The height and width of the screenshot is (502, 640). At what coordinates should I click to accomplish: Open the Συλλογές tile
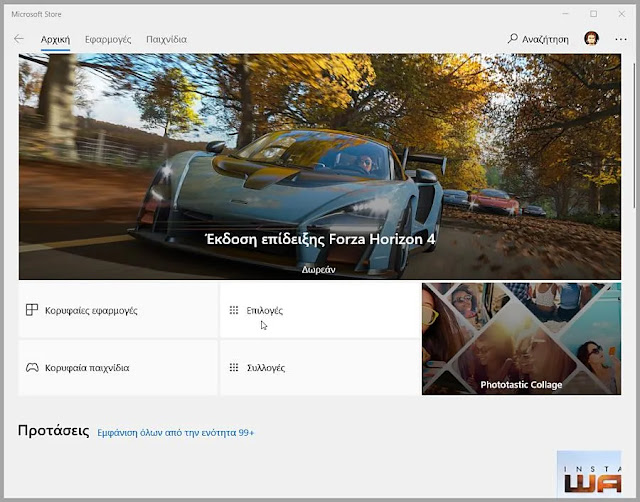(x=320, y=368)
